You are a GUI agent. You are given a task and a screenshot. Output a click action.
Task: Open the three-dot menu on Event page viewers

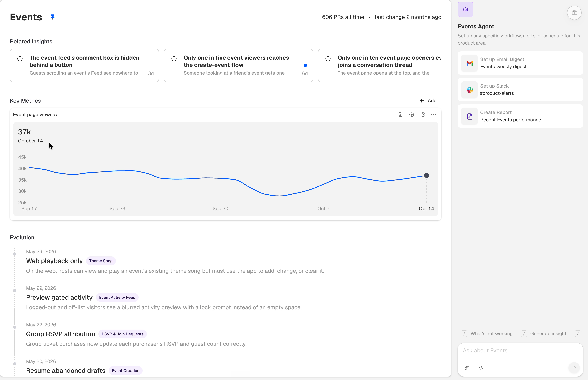tap(433, 115)
